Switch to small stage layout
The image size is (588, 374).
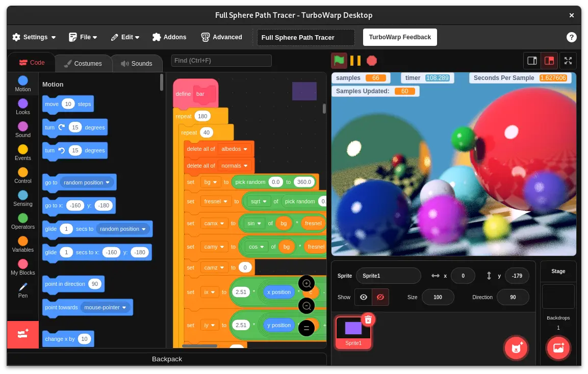pos(532,61)
